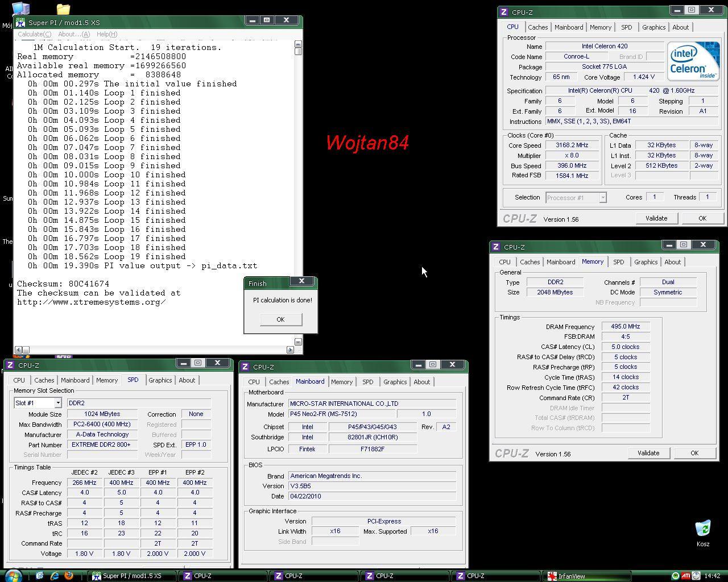728x582 pixels.
Task: Click the Super PI title bar icon
Action: [x=21, y=22]
